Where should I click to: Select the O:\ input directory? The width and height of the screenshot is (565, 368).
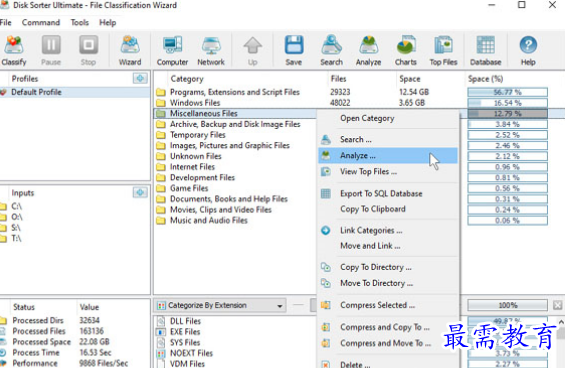pyautogui.click(x=17, y=217)
